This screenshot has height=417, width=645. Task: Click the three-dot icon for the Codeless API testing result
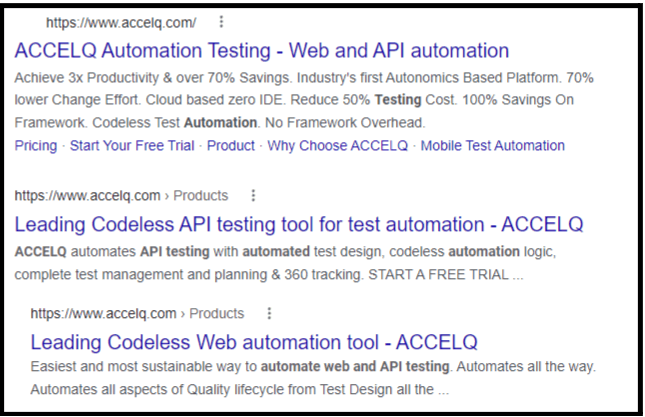(253, 195)
